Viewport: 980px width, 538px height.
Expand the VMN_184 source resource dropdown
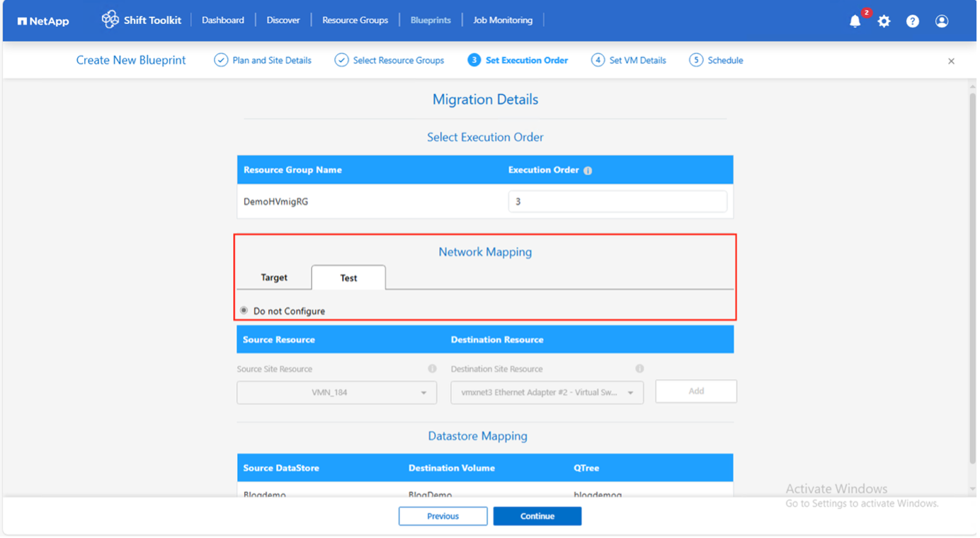pos(336,393)
